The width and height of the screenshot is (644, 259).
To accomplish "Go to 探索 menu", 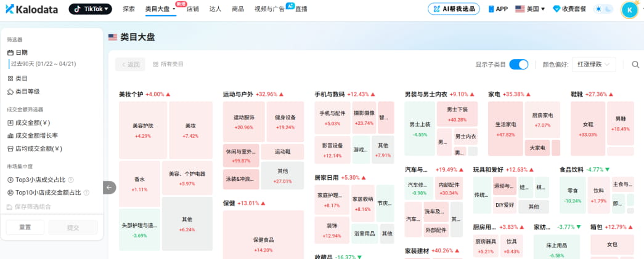I will click(x=129, y=9).
